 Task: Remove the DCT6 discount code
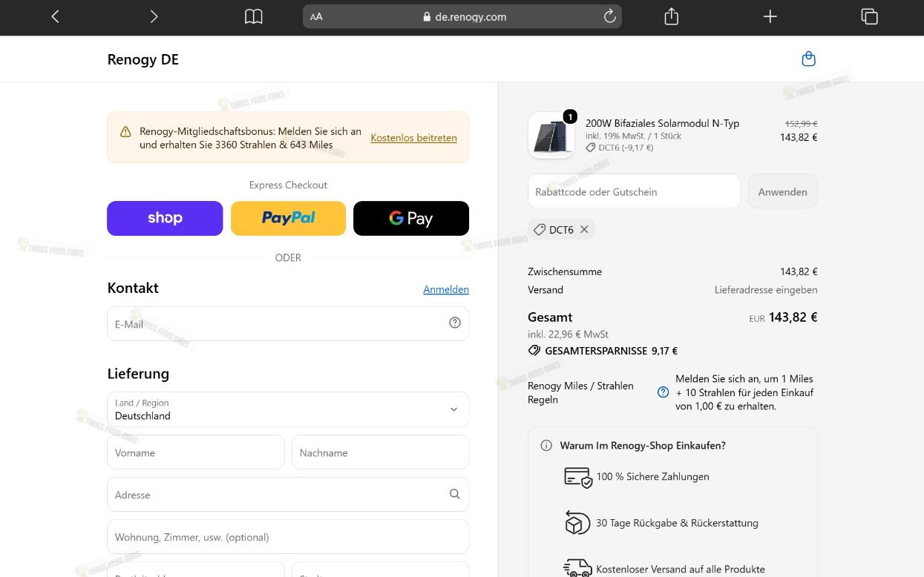click(584, 229)
